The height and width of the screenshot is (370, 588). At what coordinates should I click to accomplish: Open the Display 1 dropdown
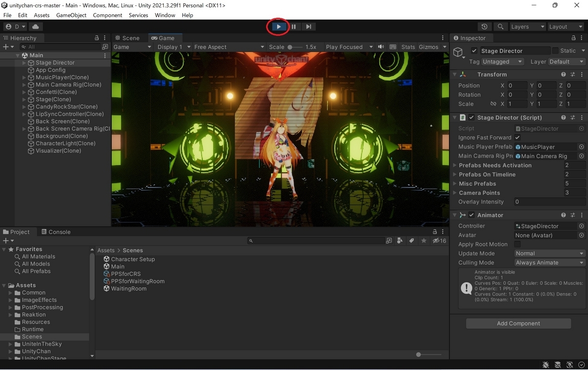coord(173,47)
